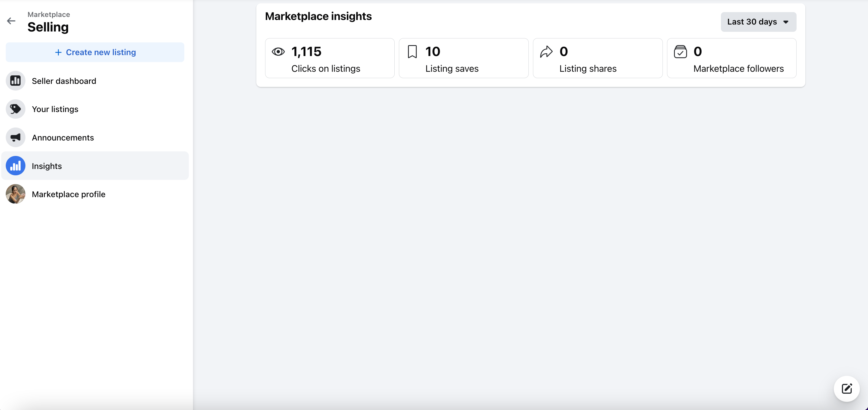
Task: Click the share arrow icon
Action: (x=546, y=52)
